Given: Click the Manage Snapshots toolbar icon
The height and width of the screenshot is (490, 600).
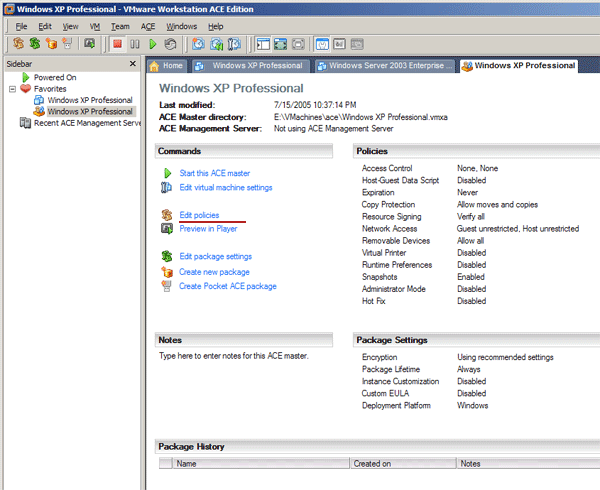Looking at the screenshot, I should pyautogui.click(x=234, y=44).
